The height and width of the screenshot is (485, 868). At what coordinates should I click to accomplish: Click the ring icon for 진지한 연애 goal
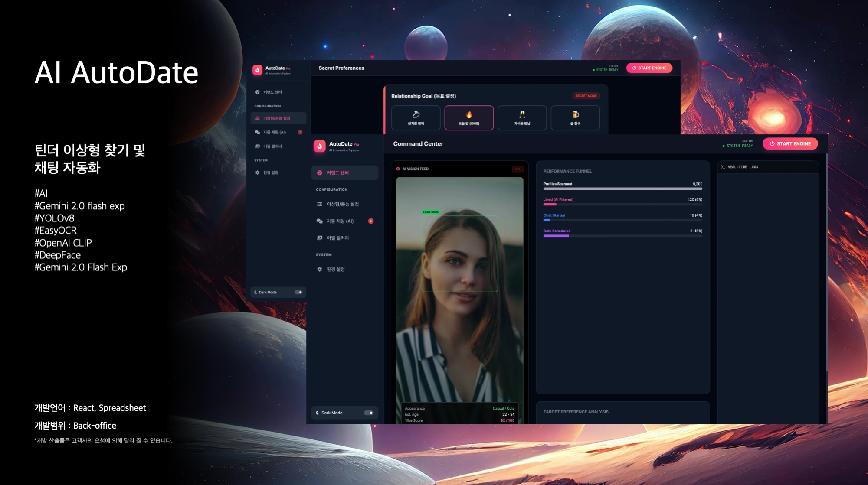tap(416, 114)
